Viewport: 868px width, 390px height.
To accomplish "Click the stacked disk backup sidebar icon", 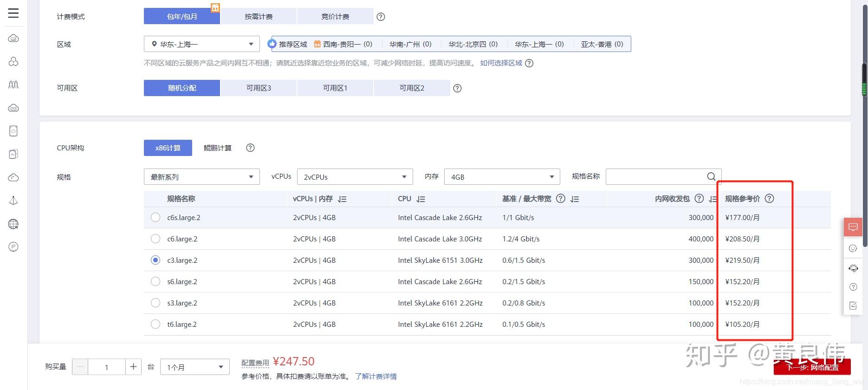I will tap(13, 154).
